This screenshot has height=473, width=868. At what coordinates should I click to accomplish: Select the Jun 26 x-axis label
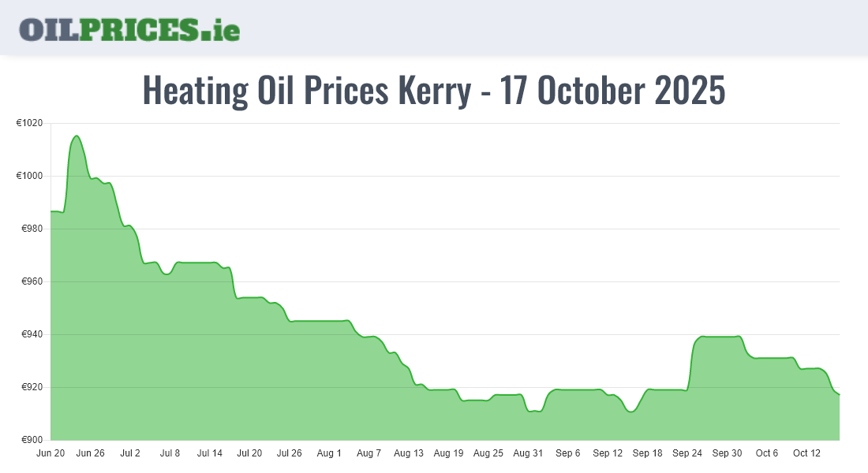tap(91, 453)
